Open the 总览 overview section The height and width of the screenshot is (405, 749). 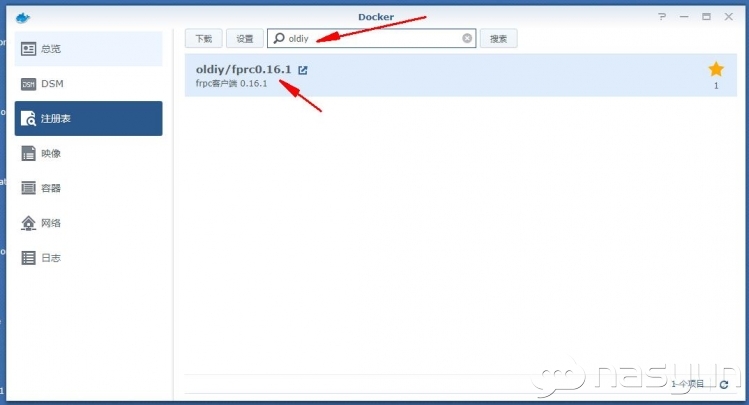[x=88, y=49]
